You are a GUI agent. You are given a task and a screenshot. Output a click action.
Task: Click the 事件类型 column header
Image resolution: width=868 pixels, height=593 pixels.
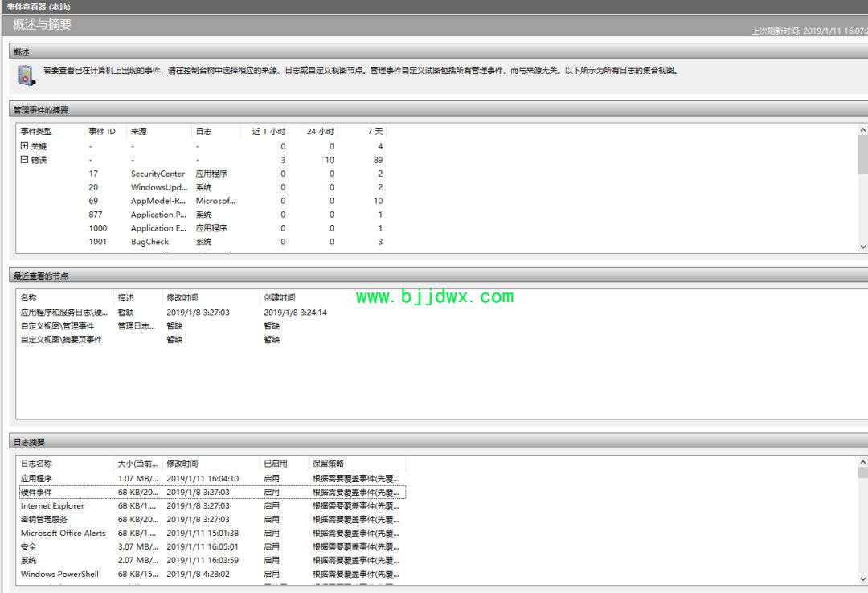(51, 131)
